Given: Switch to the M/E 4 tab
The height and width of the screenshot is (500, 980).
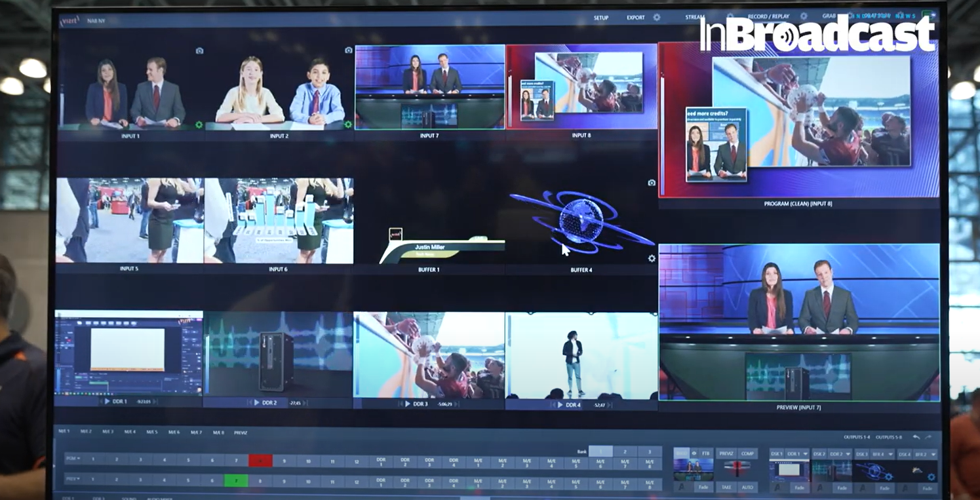Looking at the screenshot, I should [130, 432].
